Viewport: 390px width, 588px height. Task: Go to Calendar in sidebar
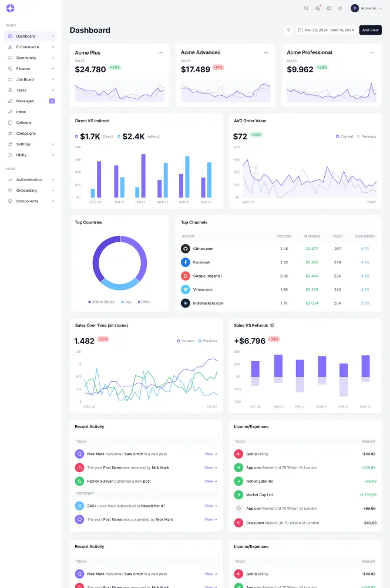point(24,122)
